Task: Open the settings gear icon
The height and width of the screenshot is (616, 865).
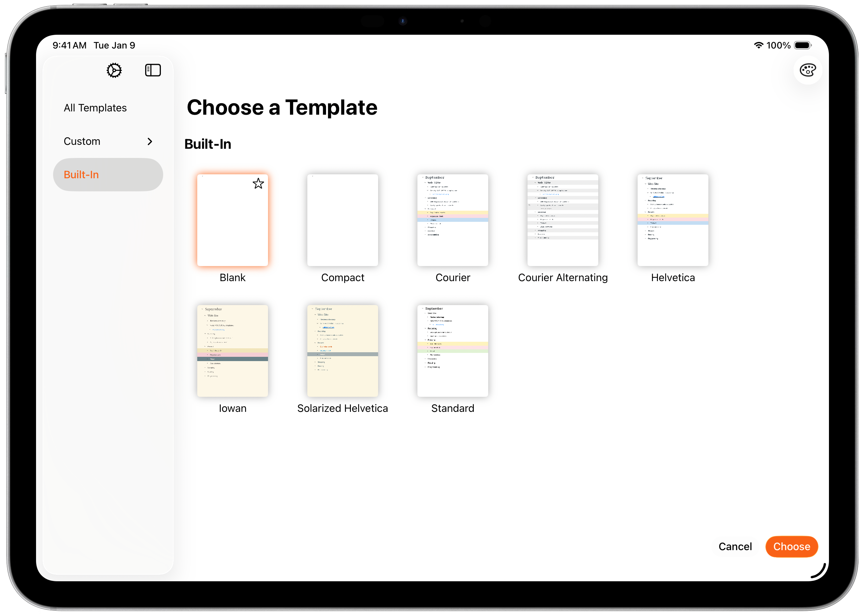Action: click(x=114, y=70)
